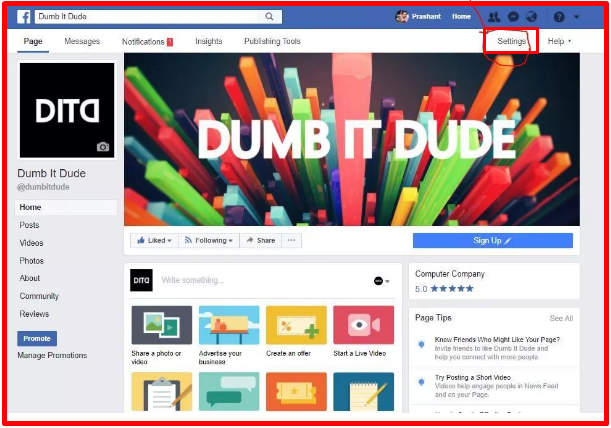
Task: Click Prashant's profile avatar
Action: tap(402, 16)
